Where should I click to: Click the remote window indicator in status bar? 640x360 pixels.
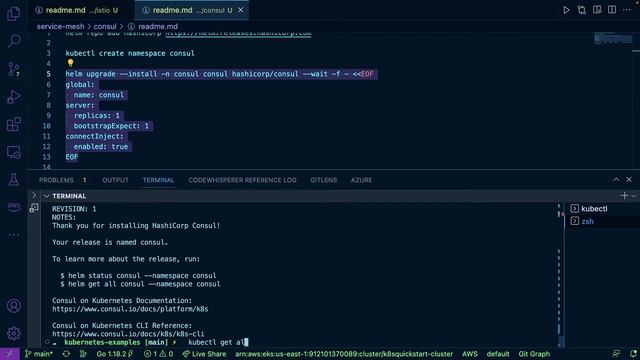click(x=9, y=354)
